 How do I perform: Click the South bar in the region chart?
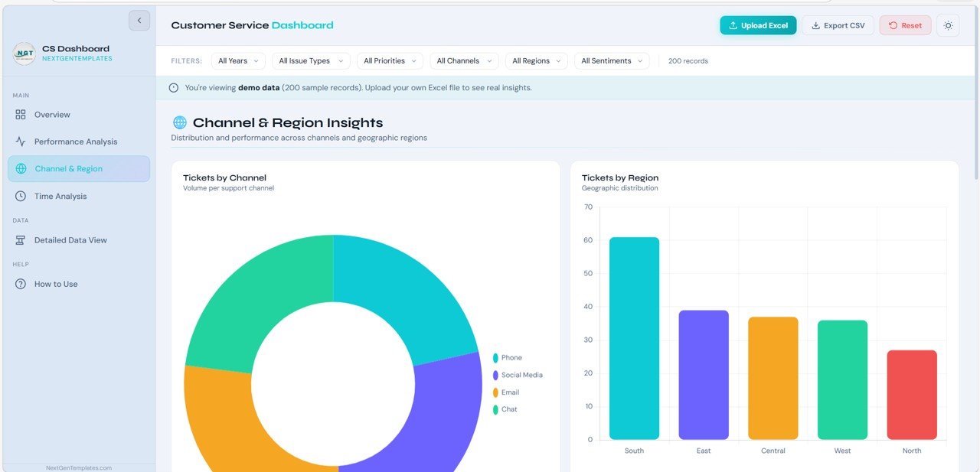pyautogui.click(x=634, y=337)
